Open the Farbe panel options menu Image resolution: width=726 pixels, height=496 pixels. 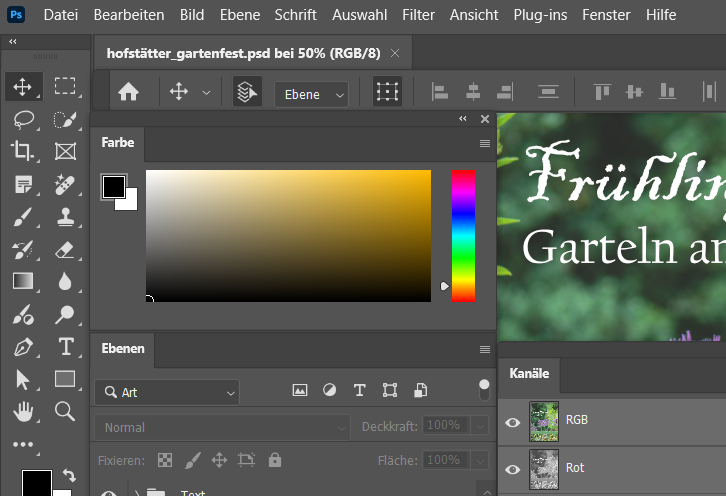(485, 143)
